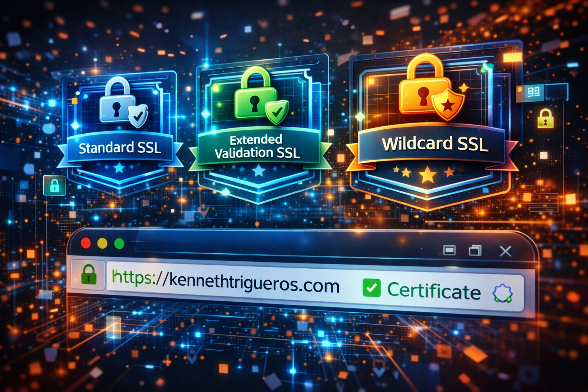Select the green padlock on Extended Validation badge

click(x=253, y=95)
